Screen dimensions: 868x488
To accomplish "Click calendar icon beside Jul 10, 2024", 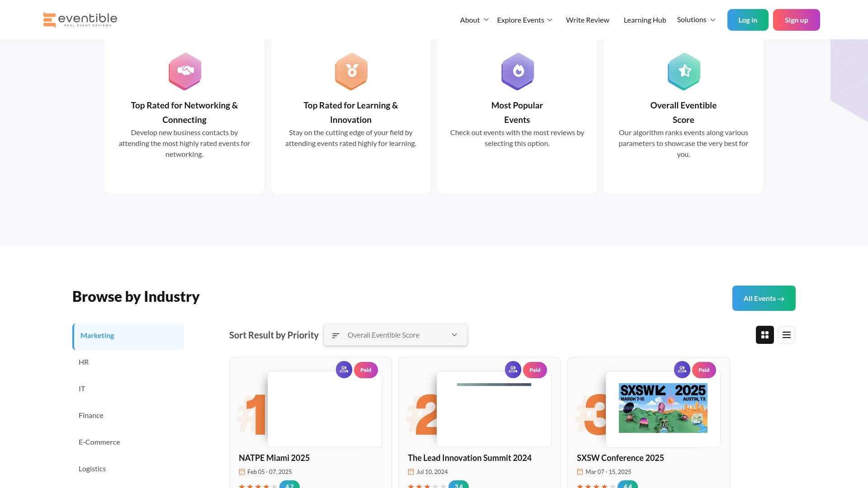I will (x=411, y=472).
